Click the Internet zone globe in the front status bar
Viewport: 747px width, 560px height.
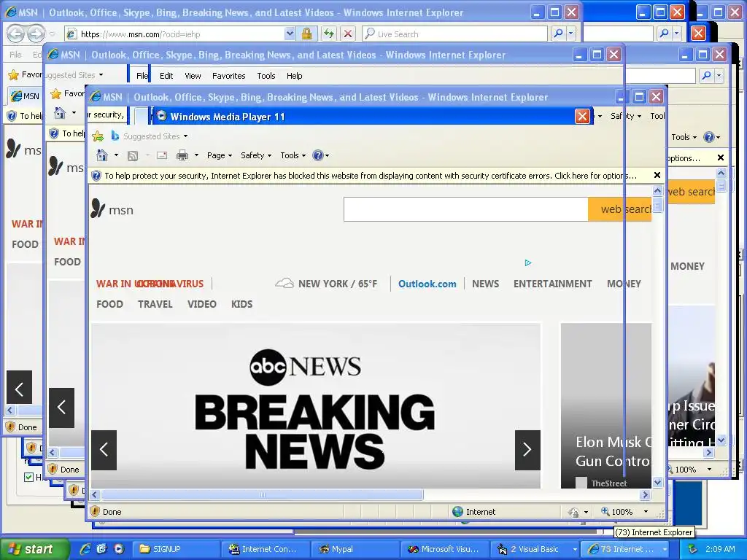click(458, 511)
